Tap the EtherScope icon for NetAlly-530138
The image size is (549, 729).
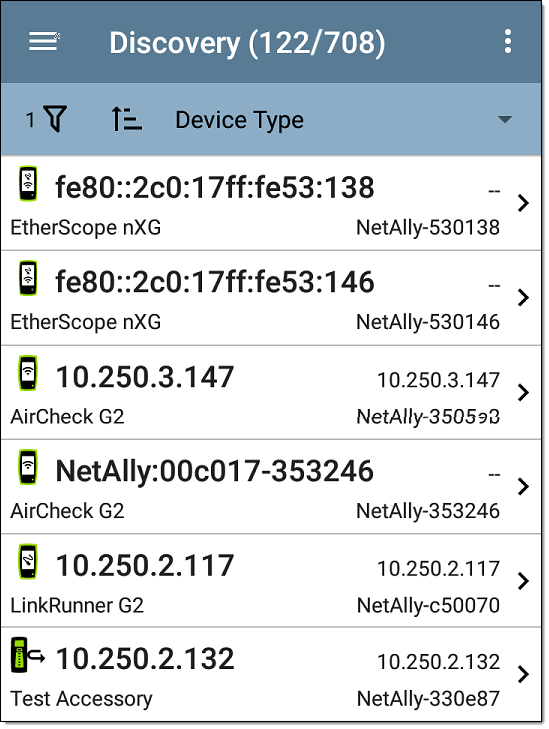(x=28, y=184)
